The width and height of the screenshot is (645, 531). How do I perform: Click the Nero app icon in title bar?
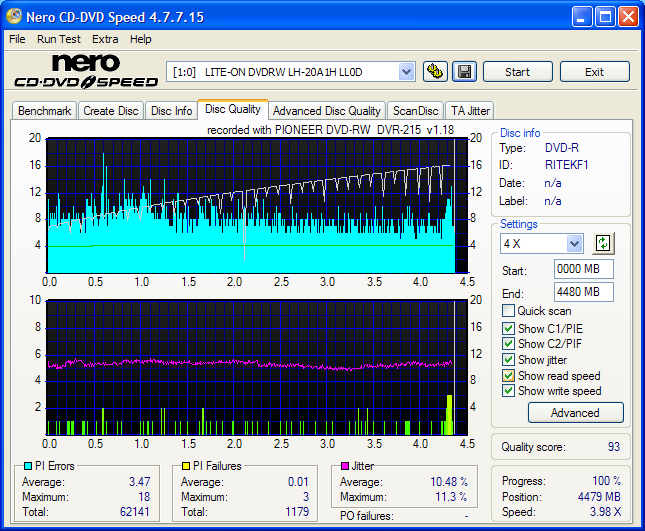pyautogui.click(x=14, y=17)
